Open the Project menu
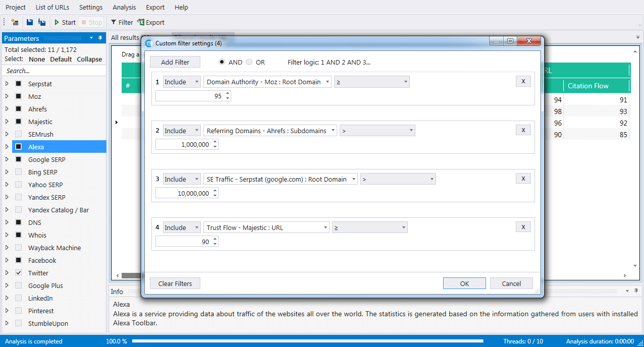 [x=16, y=7]
